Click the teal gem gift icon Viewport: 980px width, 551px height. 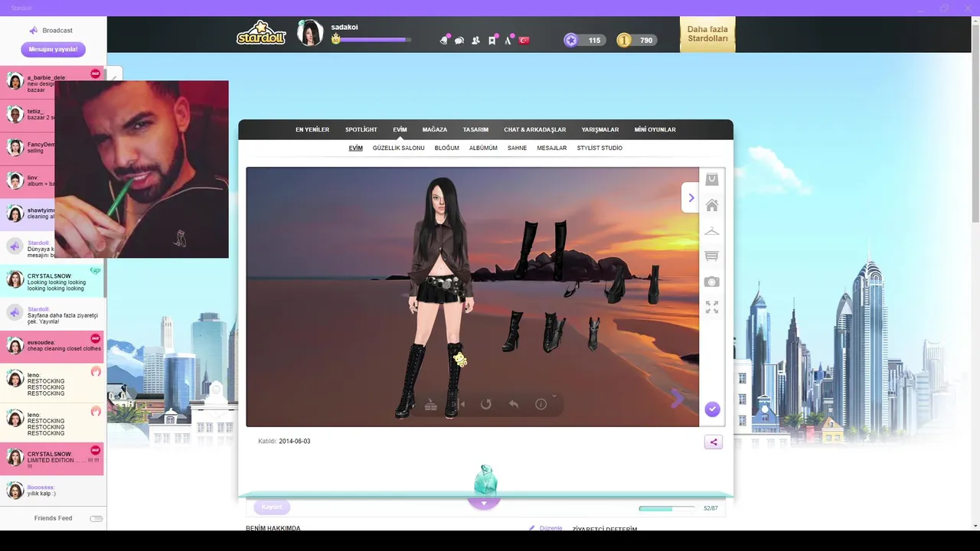click(485, 480)
